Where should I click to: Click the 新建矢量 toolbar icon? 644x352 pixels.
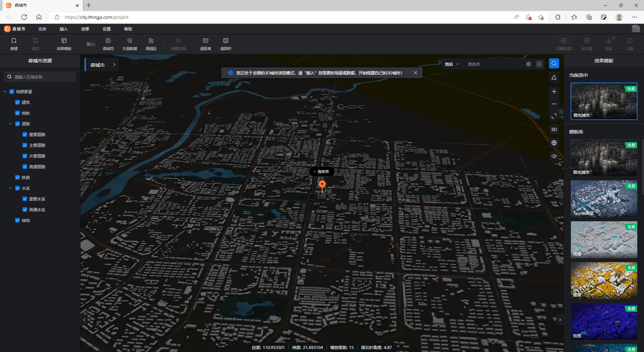tap(178, 44)
